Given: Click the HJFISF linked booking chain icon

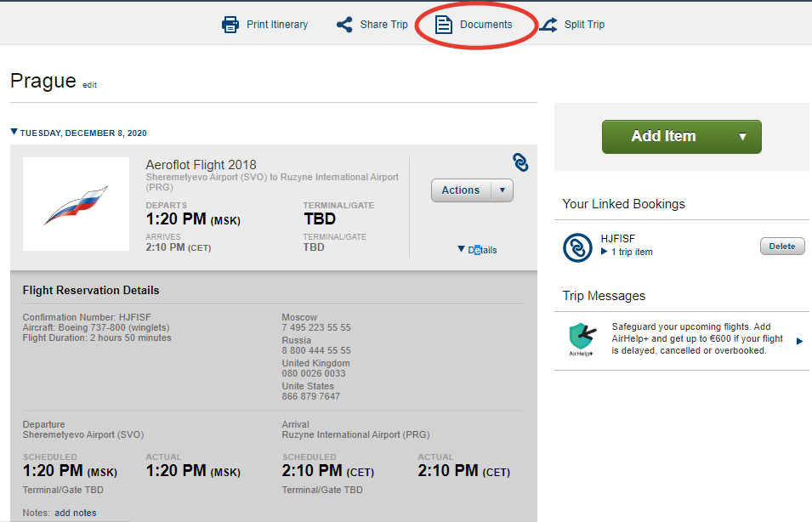Looking at the screenshot, I should [x=576, y=247].
